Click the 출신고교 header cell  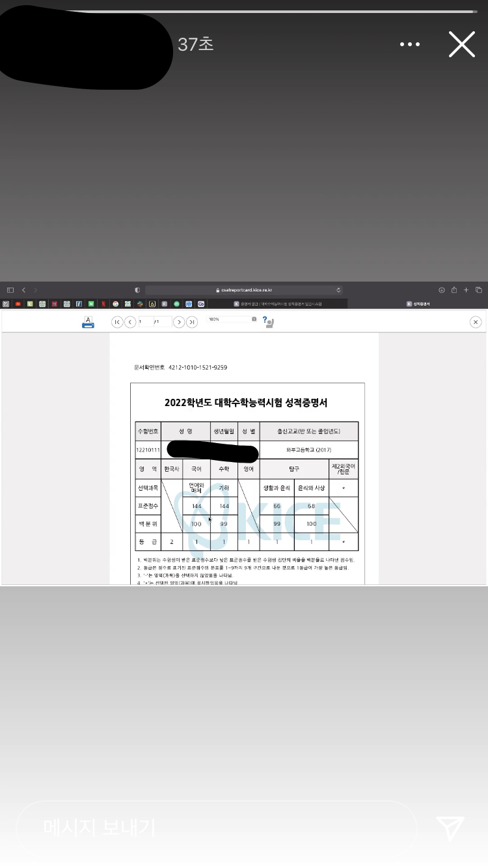click(308, 431)
